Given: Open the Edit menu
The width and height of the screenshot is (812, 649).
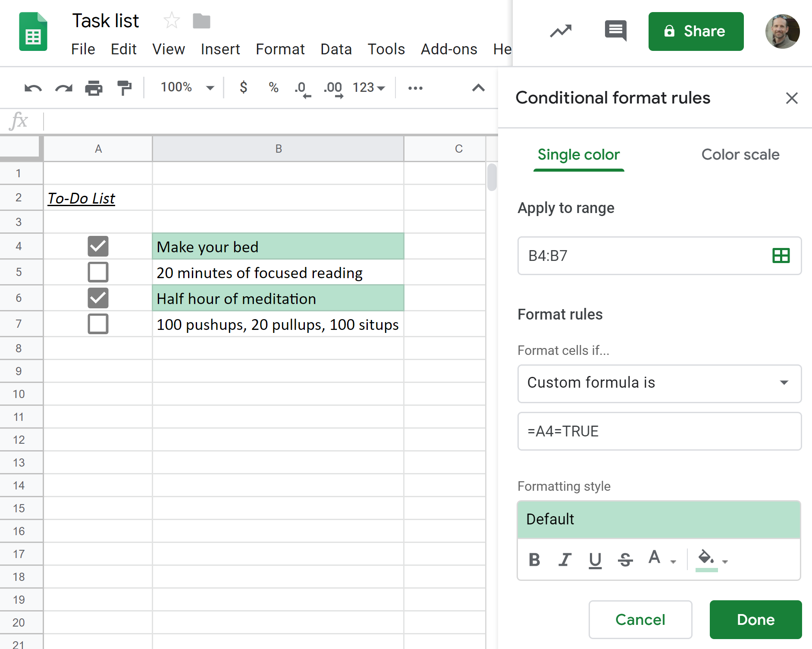Looking at the screenshot, I should coord(124,49).
